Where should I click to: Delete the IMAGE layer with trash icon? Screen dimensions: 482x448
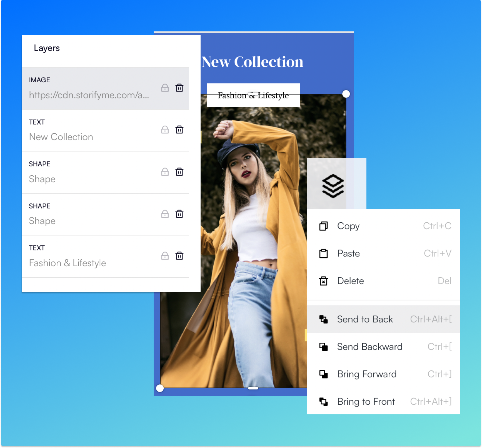click(179, 88)
